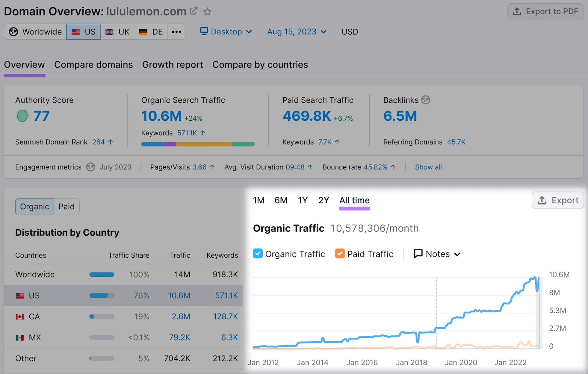
Task: Click Bounce rate 45.82% value
Action: pos(376,167)
